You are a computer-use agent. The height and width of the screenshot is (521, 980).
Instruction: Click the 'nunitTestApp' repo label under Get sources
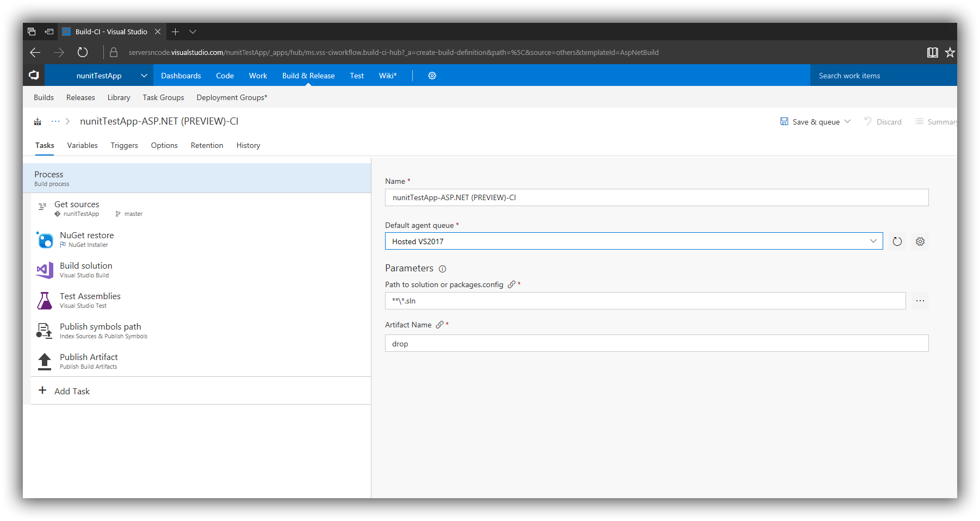(81, 214)
